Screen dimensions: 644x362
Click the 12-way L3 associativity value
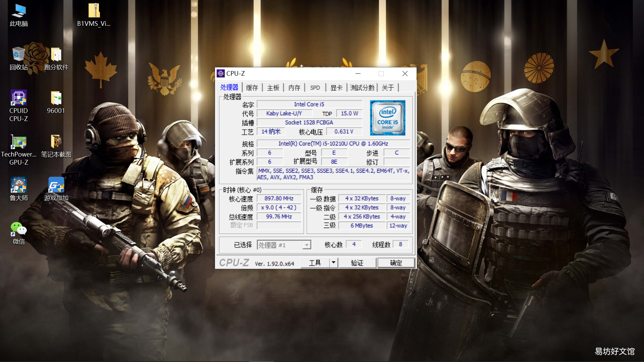[x=398, y=226]
